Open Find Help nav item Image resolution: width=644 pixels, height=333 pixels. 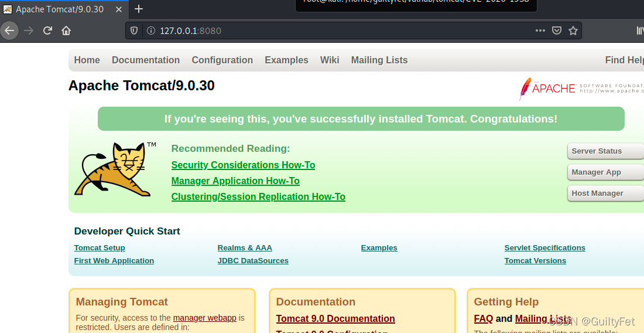tap(624, 60)
